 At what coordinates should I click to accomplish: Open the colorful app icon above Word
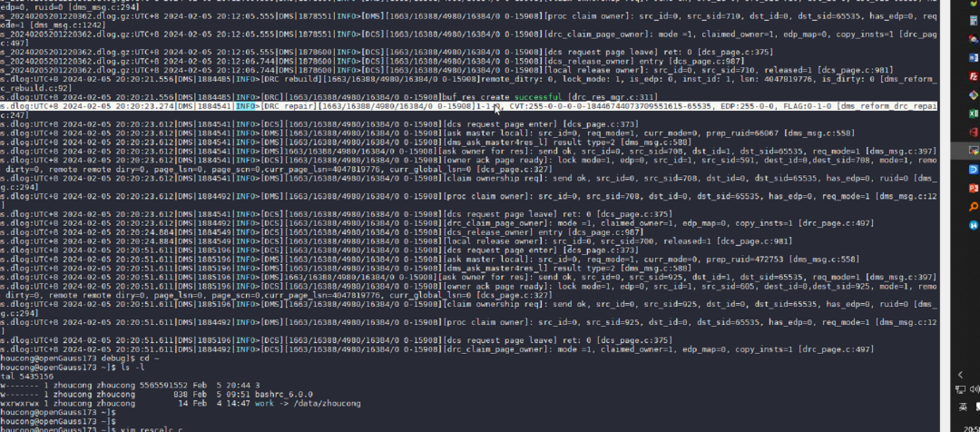[x=973, y=39]
